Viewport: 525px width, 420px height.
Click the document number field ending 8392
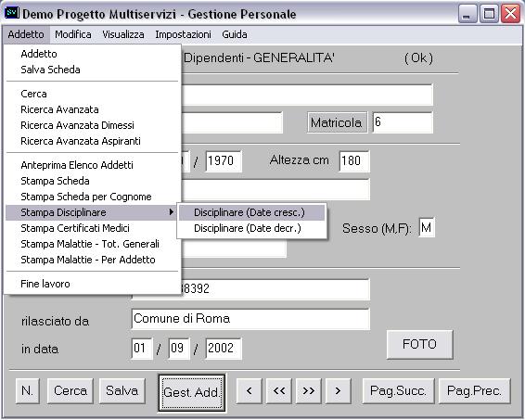tap(275, 289)
